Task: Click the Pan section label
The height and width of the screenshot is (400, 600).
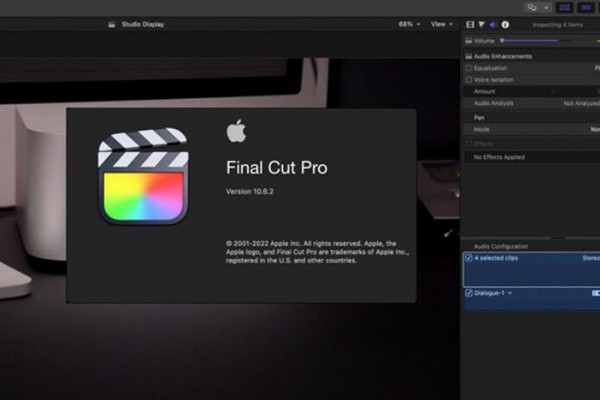Action: pyautogui.click(x=479, y=118)
